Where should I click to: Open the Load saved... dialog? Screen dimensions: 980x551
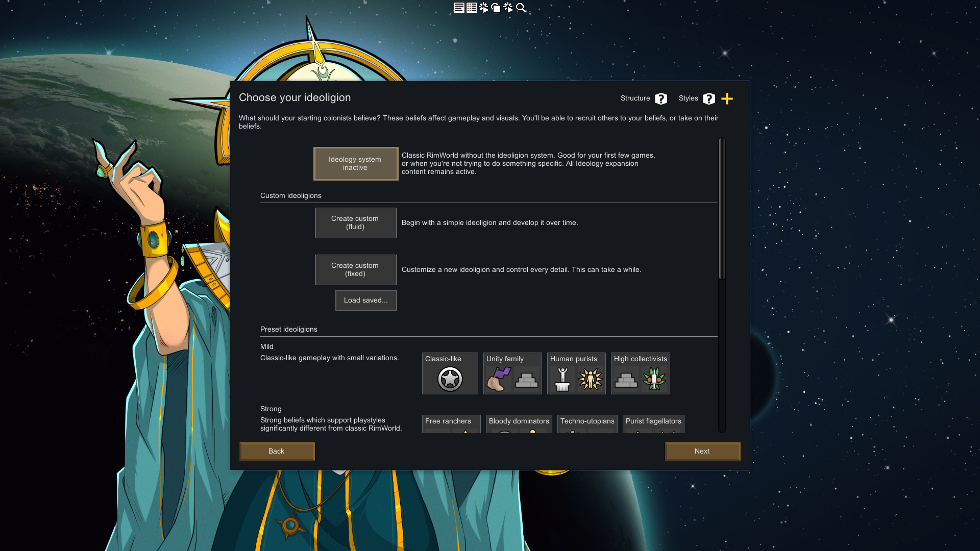pos(365,300)
